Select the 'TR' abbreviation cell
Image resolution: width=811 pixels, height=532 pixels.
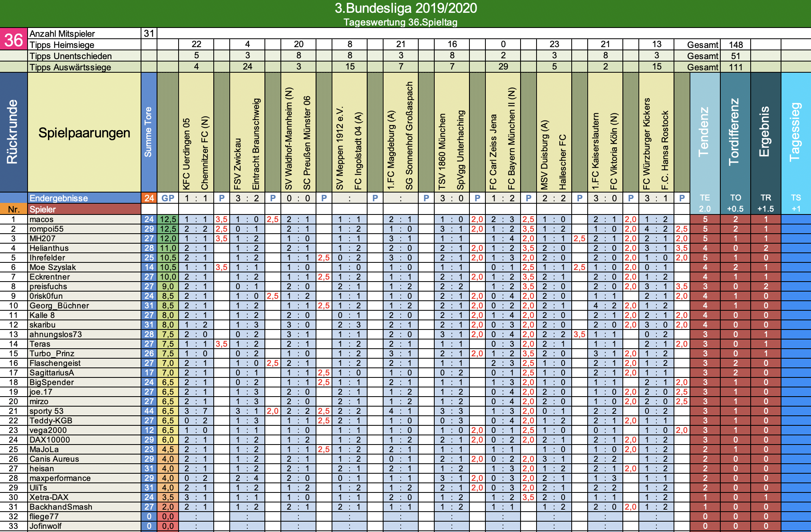(x=765, y=198)
